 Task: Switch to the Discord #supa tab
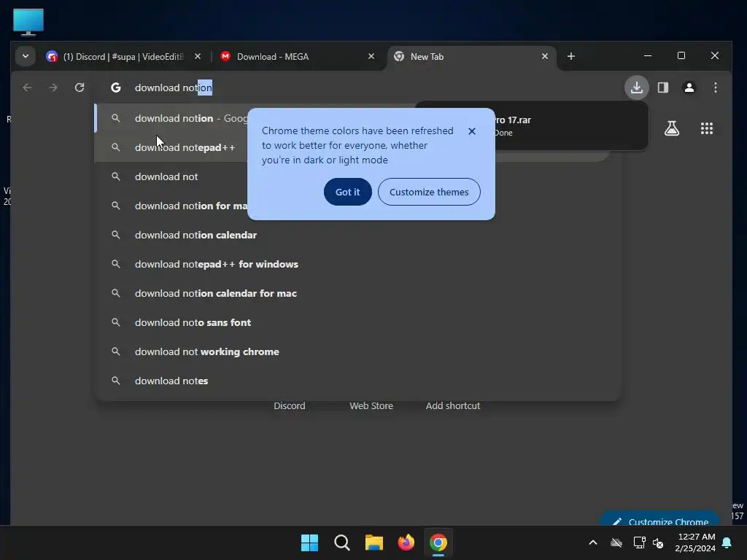click(x=123, y=57)
